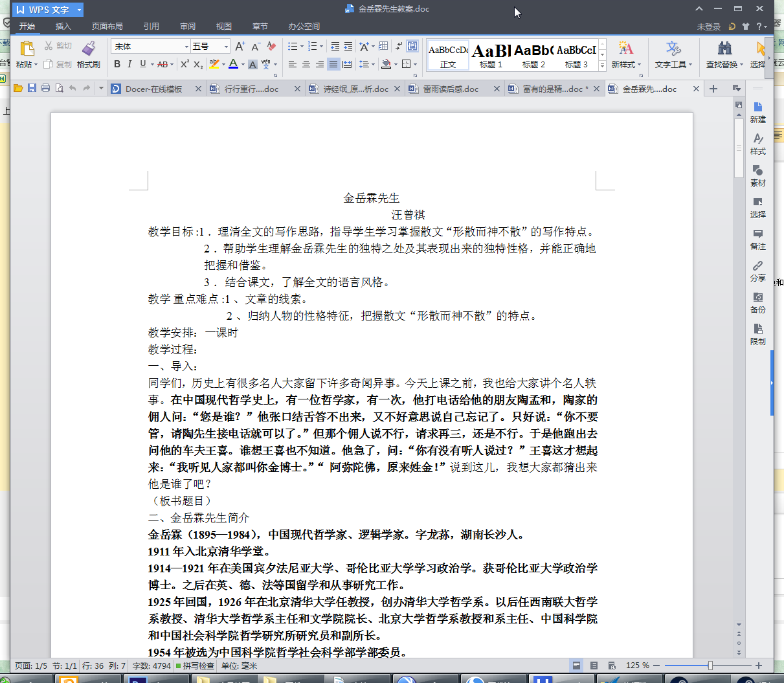Toggle Bold formatting

117,64
